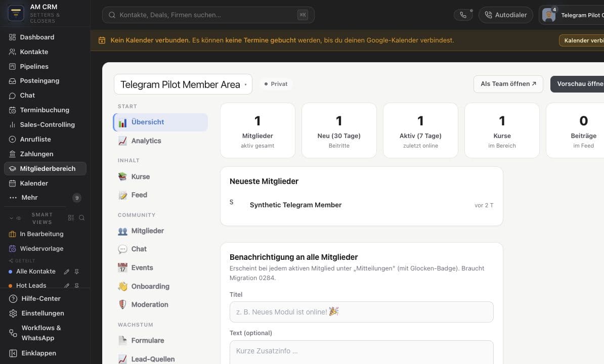Click the Beiträge im Feed card
Image resolution: width=604 pixels, height=364 pixels.
[575, 130]
